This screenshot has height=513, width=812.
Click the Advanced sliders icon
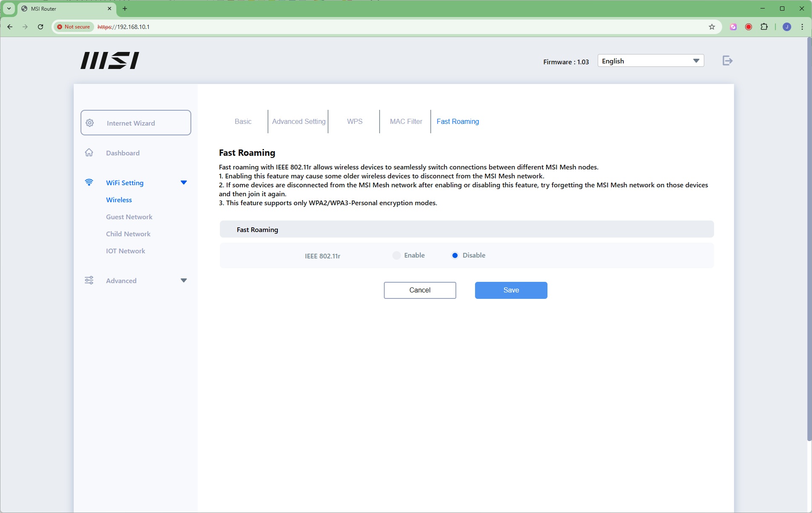[89, 281]
